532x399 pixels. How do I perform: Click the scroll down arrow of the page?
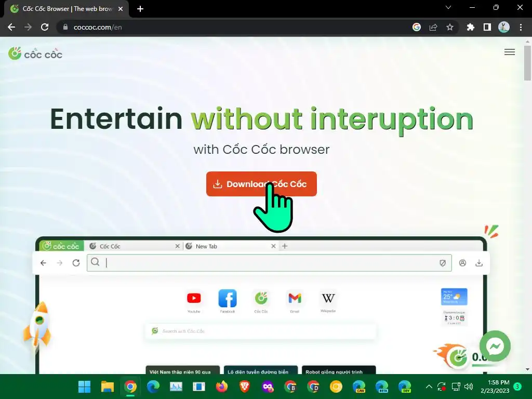(x=527, y=369)
